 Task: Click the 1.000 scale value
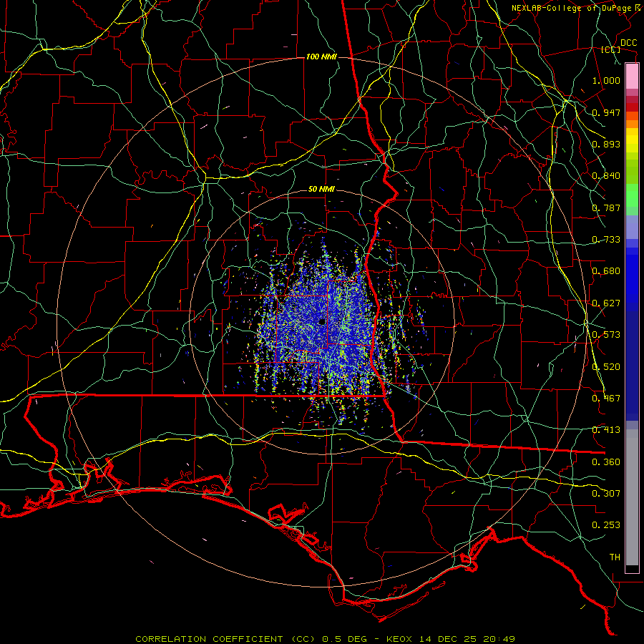point(606,80)
